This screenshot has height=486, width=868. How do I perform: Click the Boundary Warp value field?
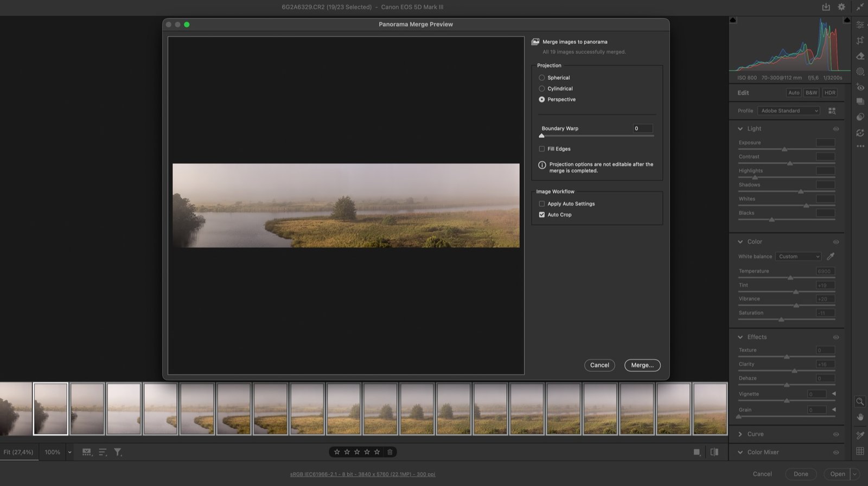(643, 129)
